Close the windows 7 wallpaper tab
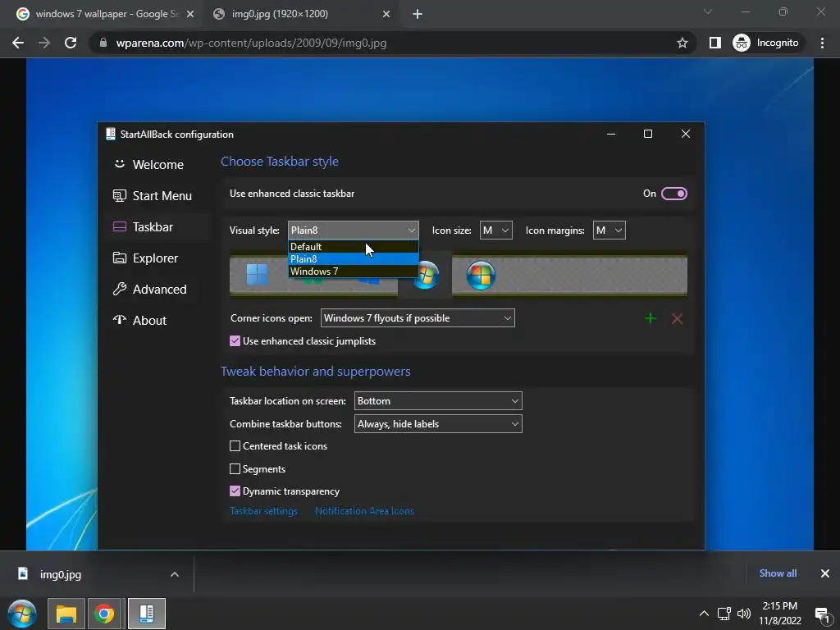This screenshot has width=840, height=630. tap(190, 14)
